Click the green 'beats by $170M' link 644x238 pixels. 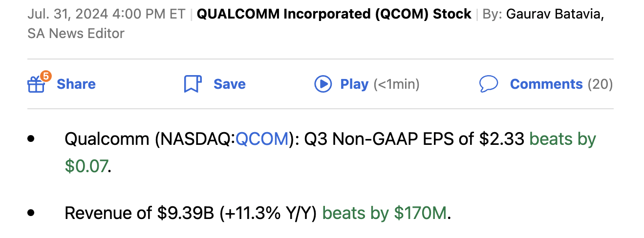point(385,213)
